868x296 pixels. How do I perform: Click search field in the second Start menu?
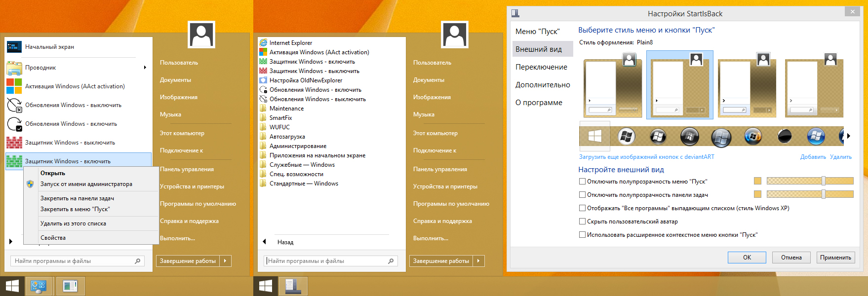(x=331, y=261)
